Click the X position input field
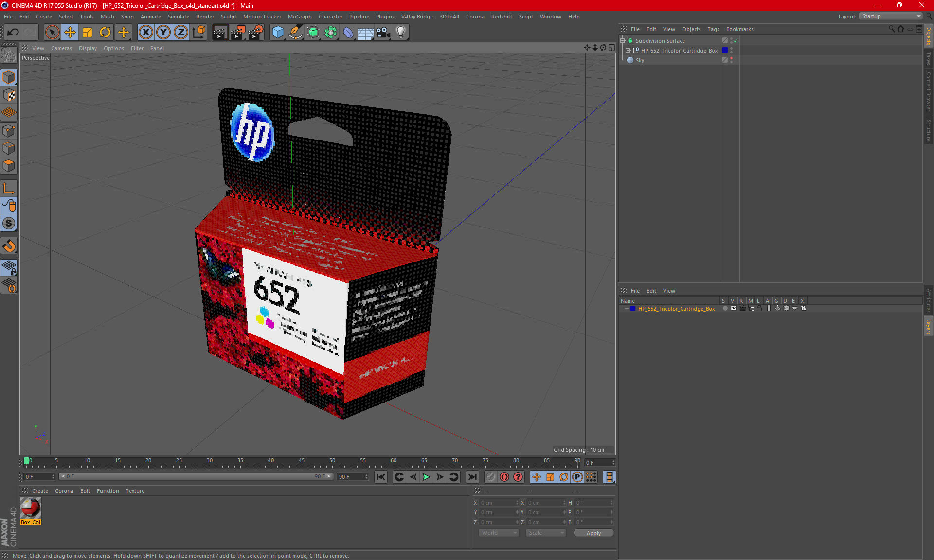934x560 pixels. coord(499,503)
